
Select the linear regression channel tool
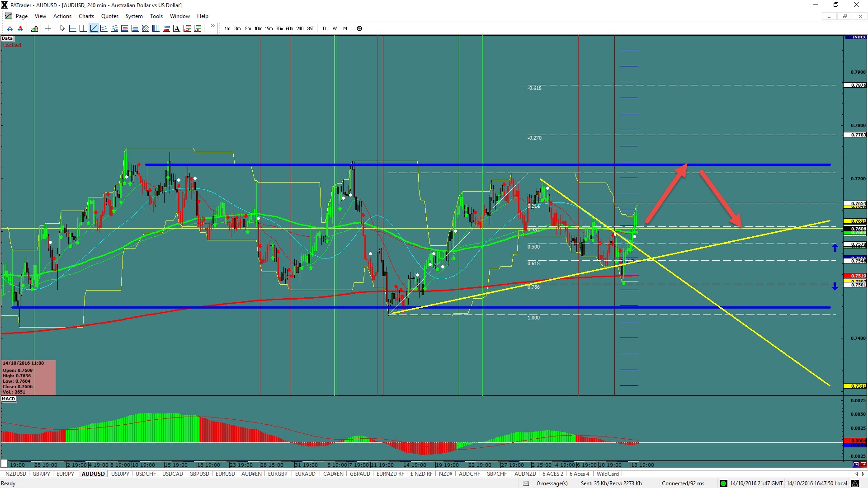coord(114,28)
